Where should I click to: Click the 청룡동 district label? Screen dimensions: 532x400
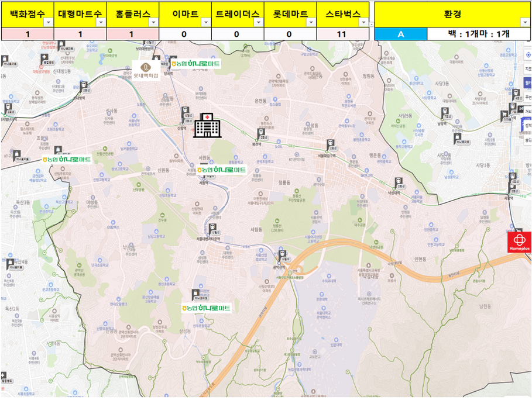coord(284,182)
